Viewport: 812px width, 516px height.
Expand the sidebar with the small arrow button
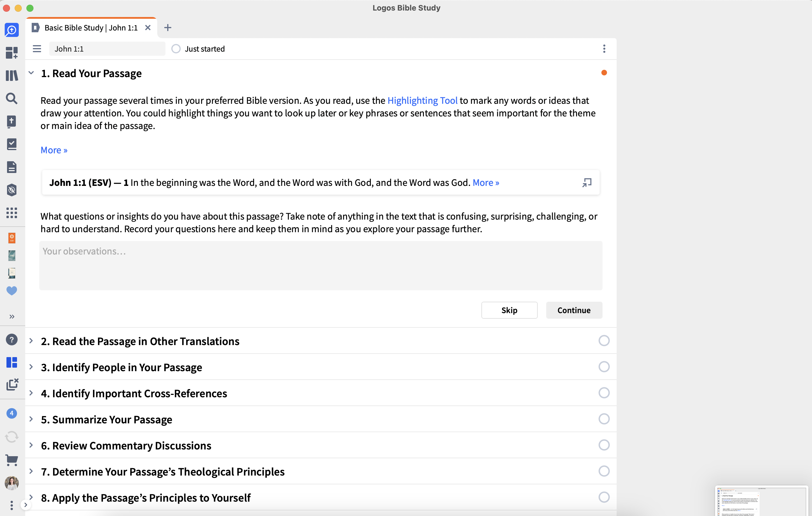(x=26, y=505)
